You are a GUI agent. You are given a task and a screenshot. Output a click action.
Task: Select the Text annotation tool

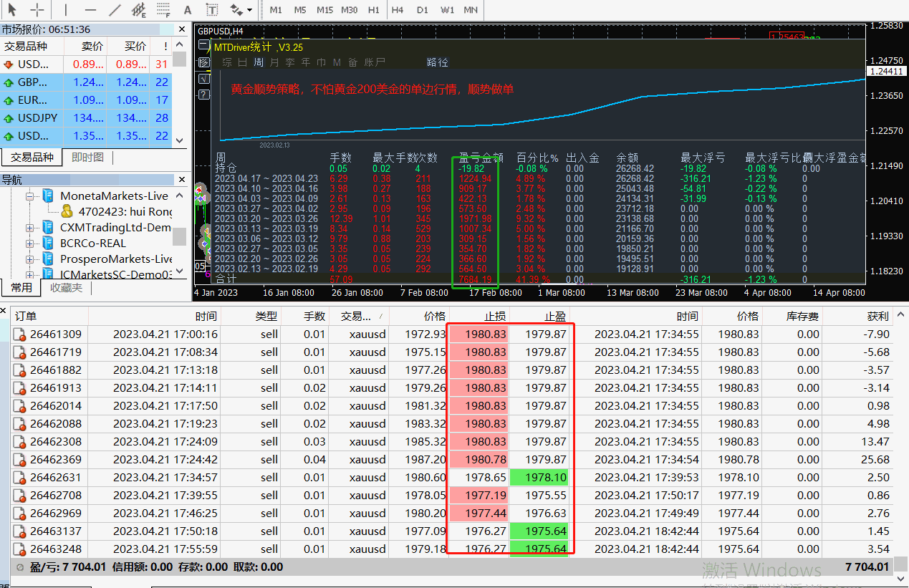pyautogui.click(x=187, y=10)
